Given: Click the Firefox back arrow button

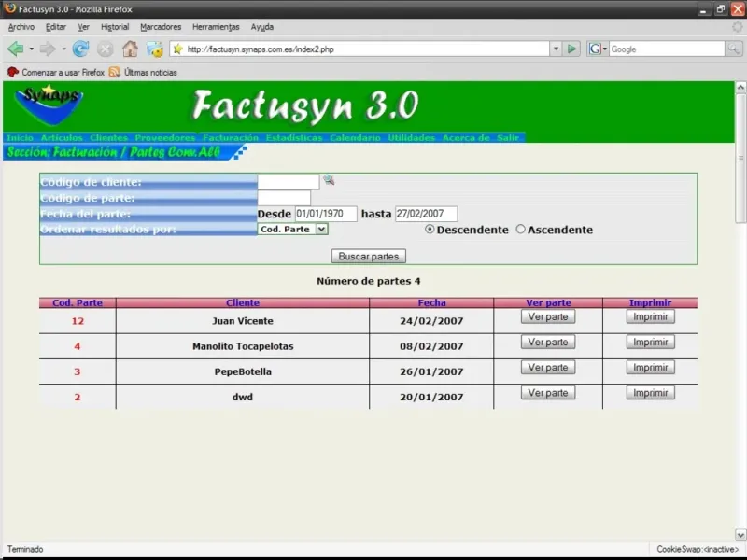Looking at the screenshot, I should [x=15, y=49].
